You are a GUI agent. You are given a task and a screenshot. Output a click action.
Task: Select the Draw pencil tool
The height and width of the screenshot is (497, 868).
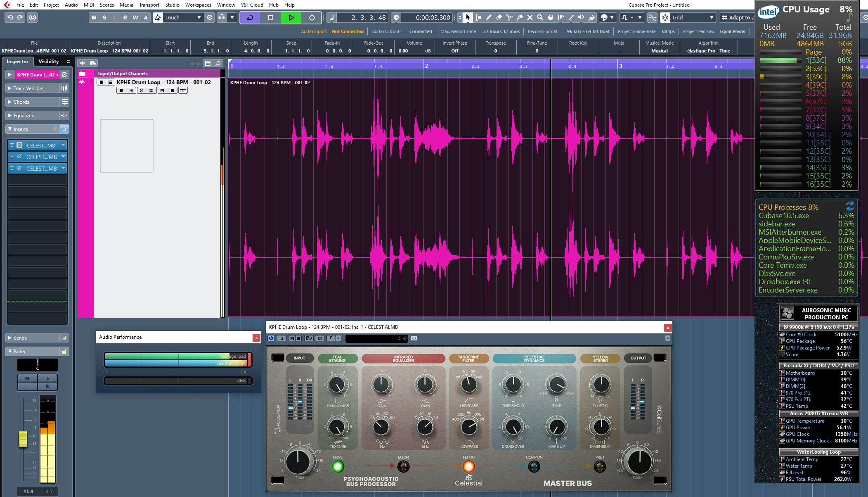pos(488,17)
